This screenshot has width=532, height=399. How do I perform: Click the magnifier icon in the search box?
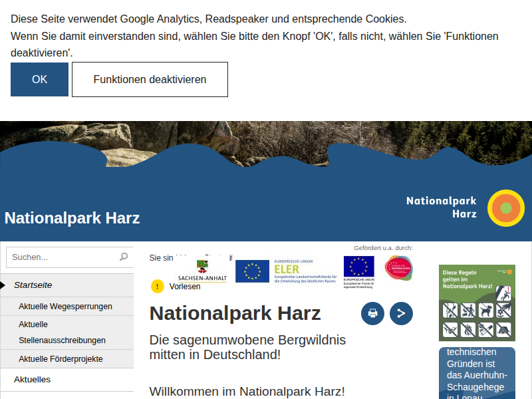tap(124, 256)
